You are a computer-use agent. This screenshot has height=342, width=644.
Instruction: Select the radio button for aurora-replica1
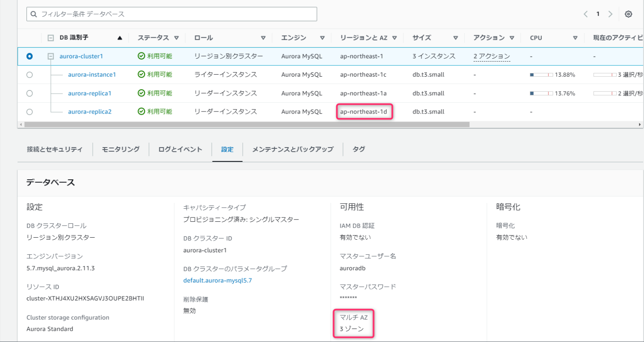(29, 93)
